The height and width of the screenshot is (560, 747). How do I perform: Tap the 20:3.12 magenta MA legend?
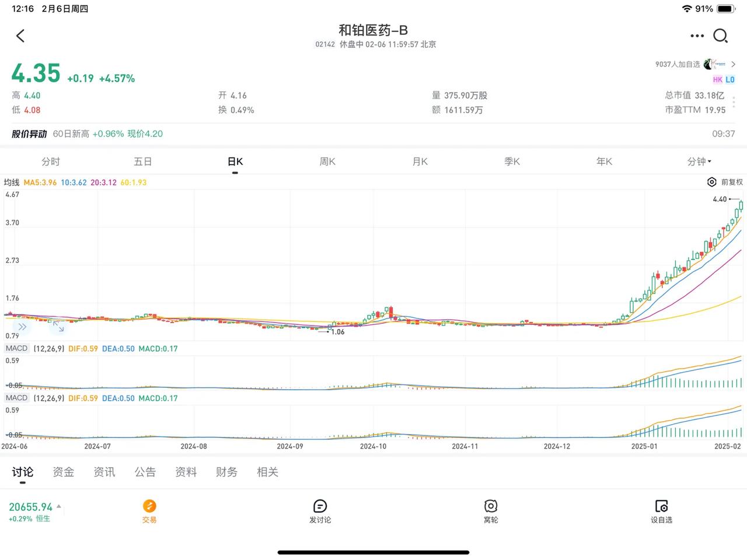point(103,182)
